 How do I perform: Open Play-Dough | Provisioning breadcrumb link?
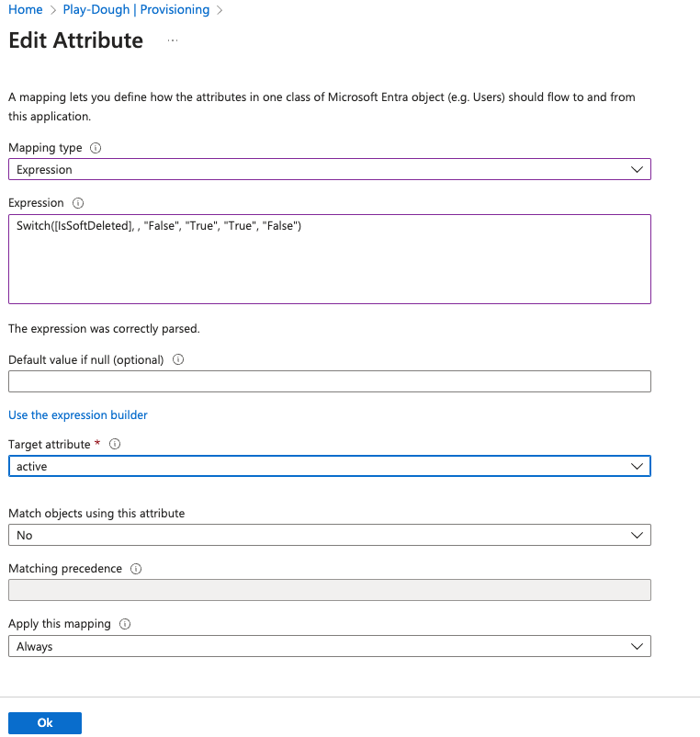[x=136, y=10]
